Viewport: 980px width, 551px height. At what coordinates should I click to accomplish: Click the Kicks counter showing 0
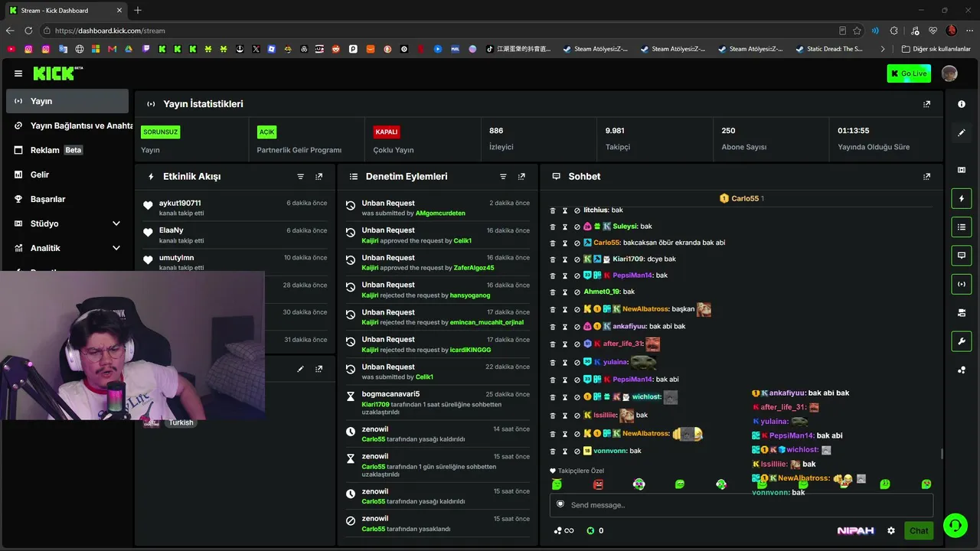point(595,530)
